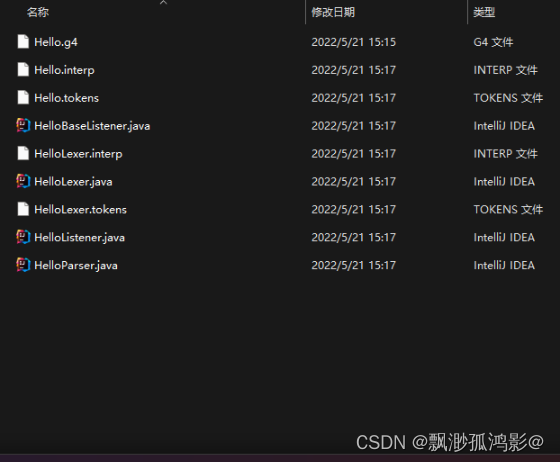This screenshot has width=560, height=462.
Task: Select the file name HelloListener.java
Action: point(79,237)
